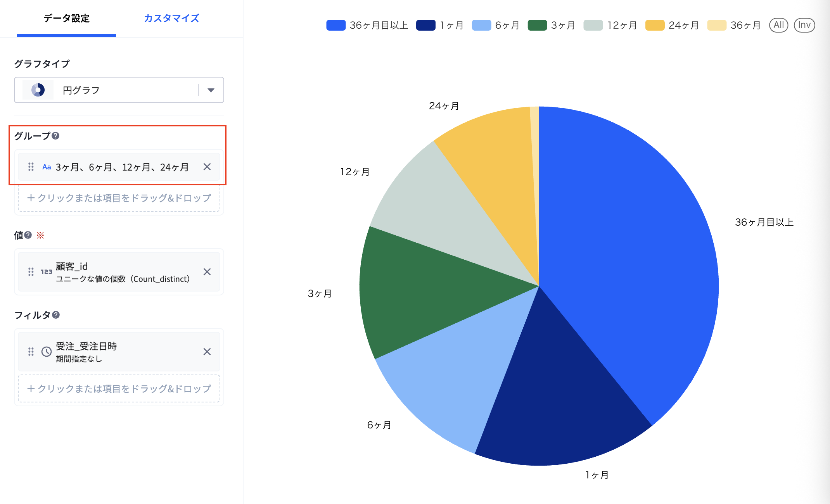
Task: Toggle the 12ヶ月 legend entry
Action: [x=610, y=25]
